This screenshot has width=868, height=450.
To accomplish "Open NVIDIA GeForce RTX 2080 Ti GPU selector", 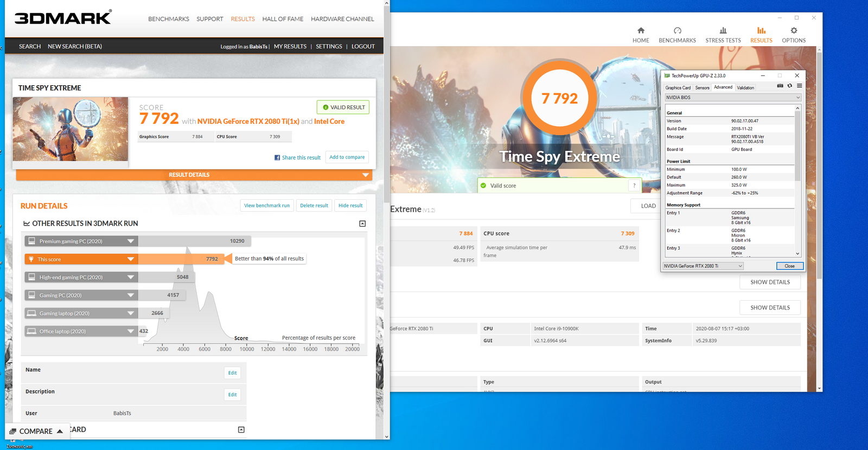I will pyautogui.click(x=703, y=266).
